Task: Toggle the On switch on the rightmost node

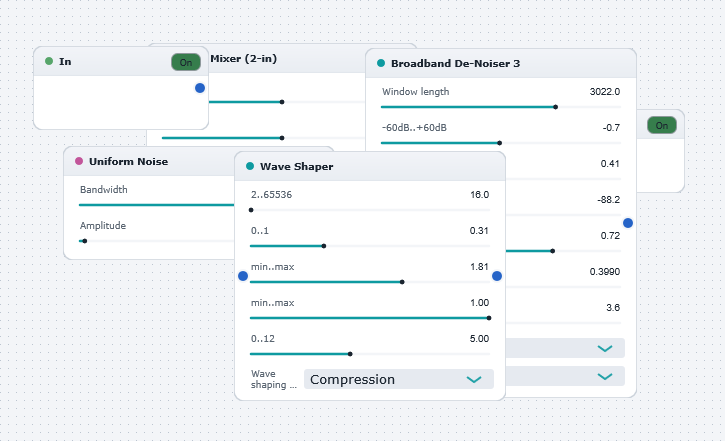Action: [x=662, y=125]
